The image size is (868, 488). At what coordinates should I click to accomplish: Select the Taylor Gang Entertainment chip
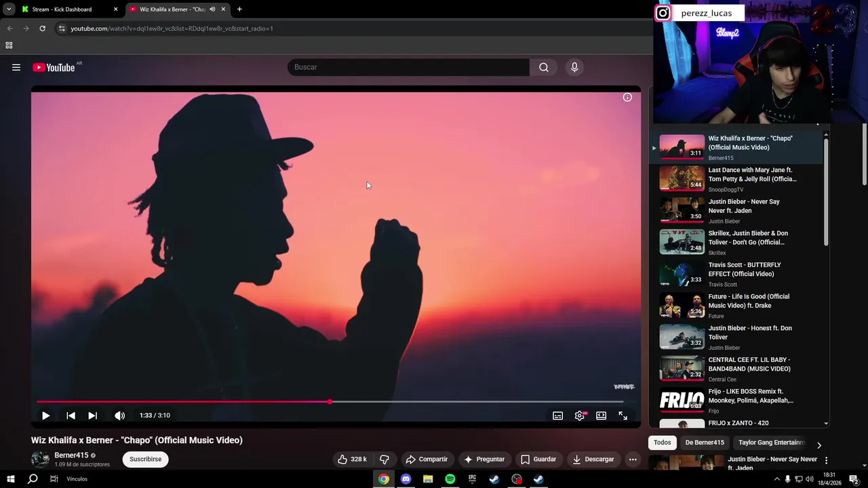(x=771, y=443)
